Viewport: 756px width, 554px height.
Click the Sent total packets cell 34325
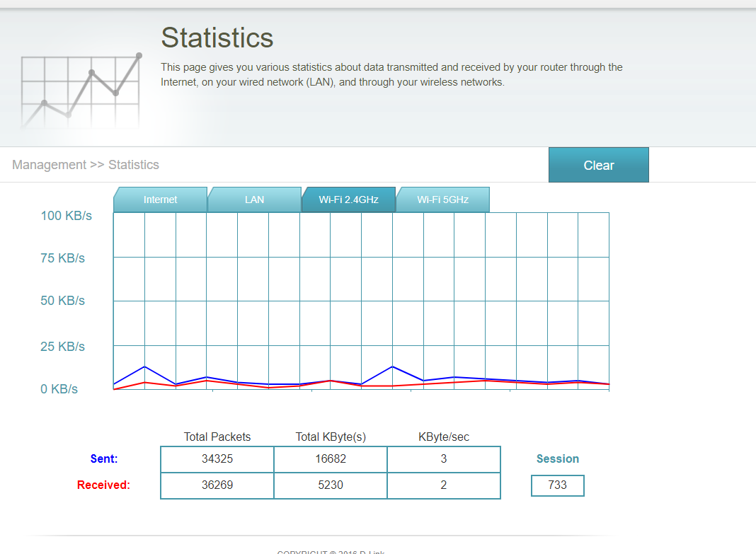coord(217,459)
